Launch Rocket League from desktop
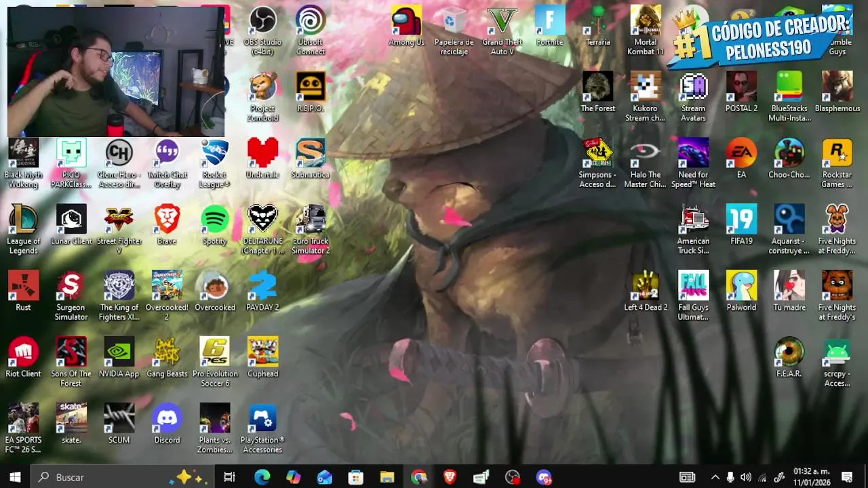868x488 pixels. point(215,163)
